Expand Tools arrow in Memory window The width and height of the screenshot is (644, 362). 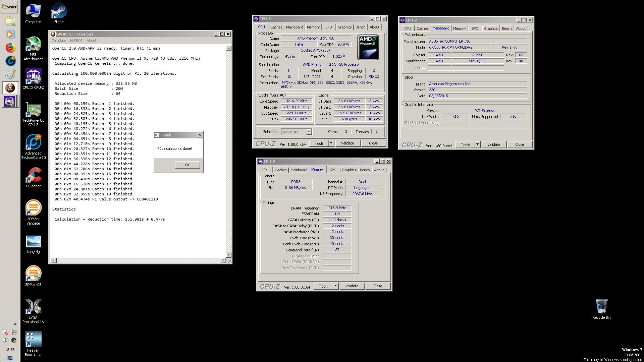point(335,286)
